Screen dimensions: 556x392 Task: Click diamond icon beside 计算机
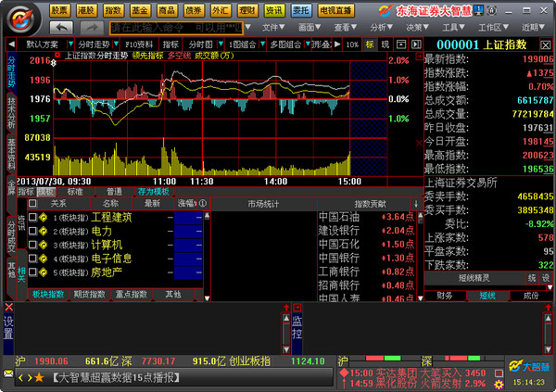click(43, 245)
